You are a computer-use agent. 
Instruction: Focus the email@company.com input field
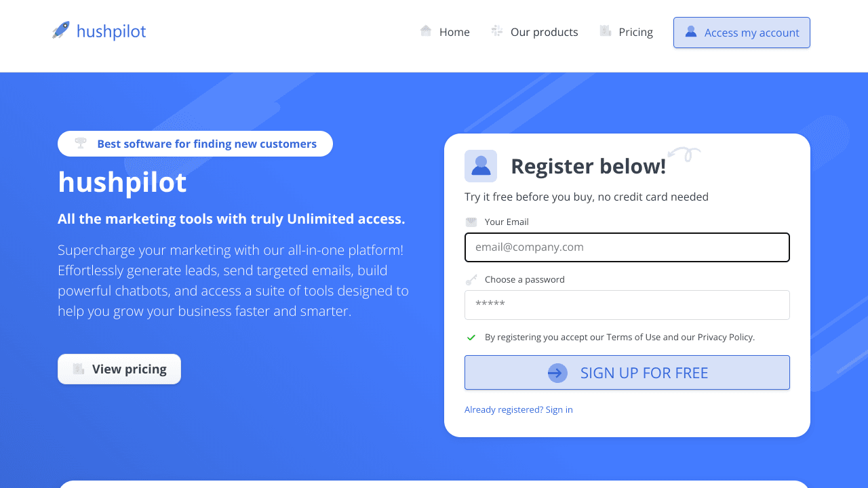(627, 247)
